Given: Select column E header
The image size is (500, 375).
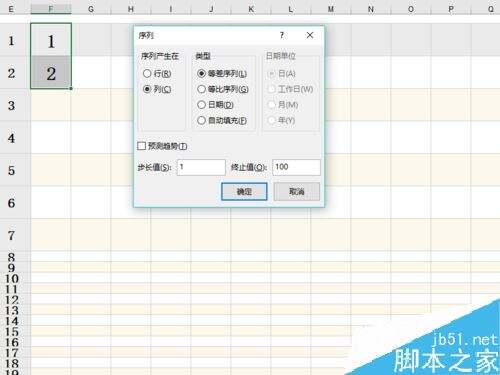Looking at the screenshot, I should 12,9.
